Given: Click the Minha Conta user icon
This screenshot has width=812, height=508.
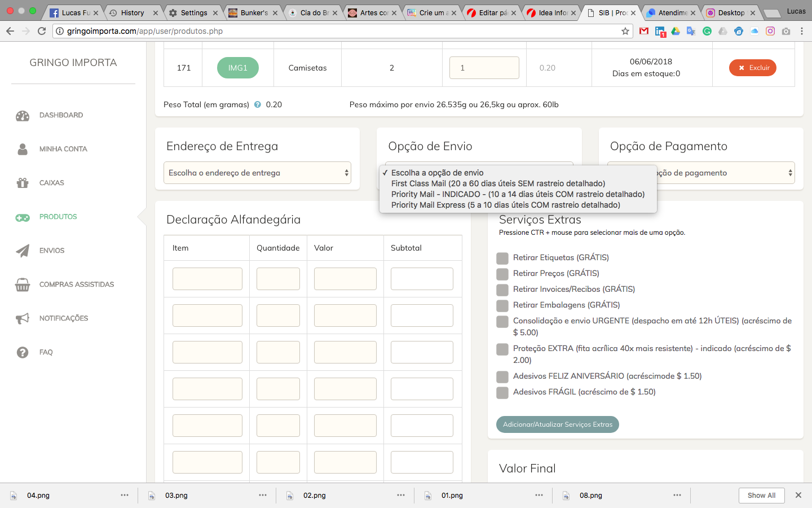Looking at the screenshot, I should point(23,149).
